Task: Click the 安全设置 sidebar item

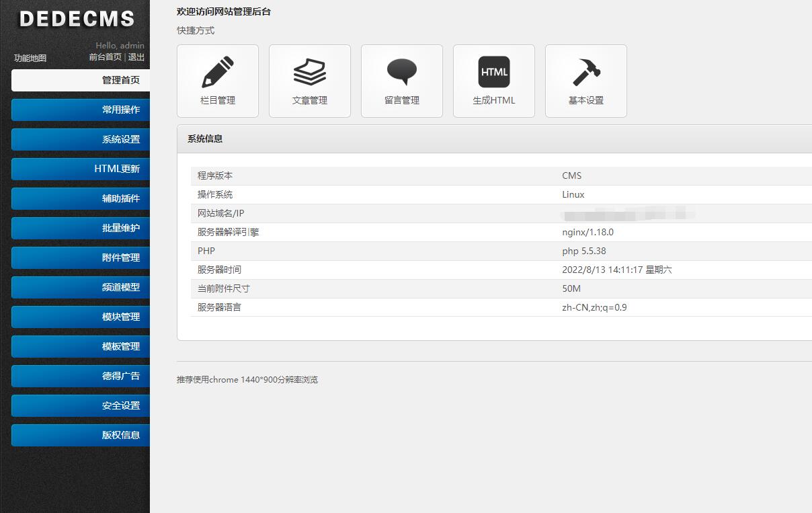Action: click(x=81, y=405)
